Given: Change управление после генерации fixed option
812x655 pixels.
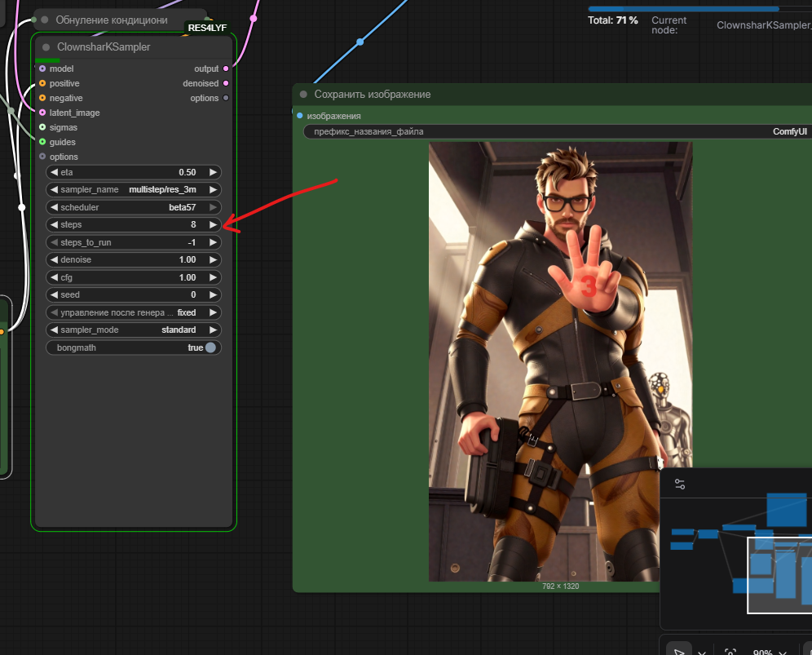Looking at the screenshot, I should [x=134, y=312].
